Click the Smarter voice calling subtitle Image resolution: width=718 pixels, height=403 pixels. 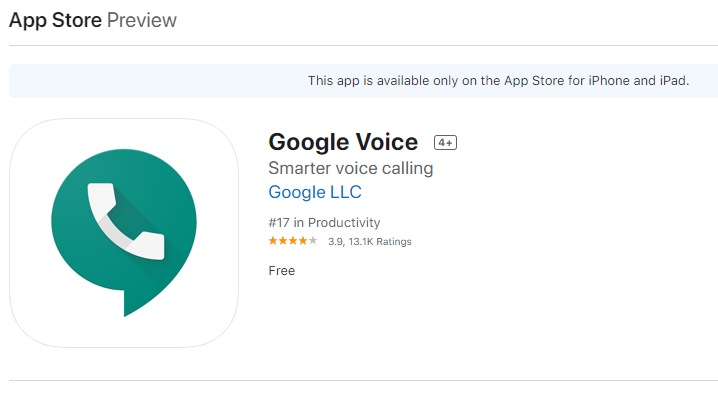point(351,168)
